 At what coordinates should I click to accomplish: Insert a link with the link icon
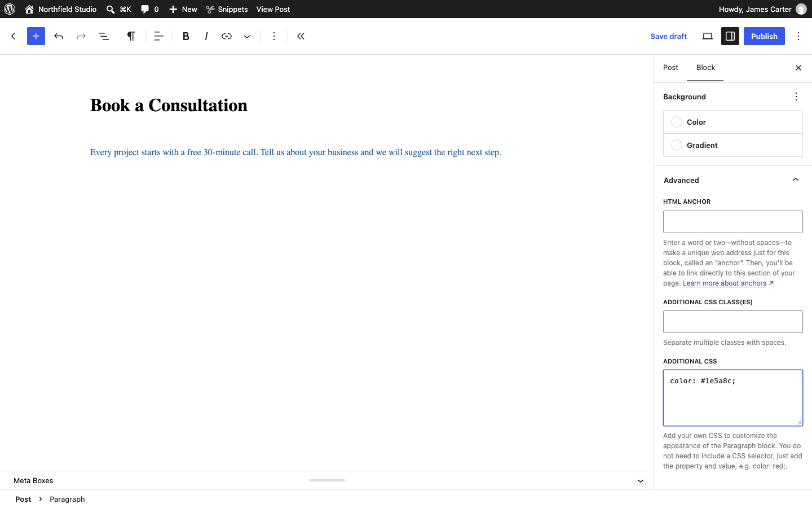(x=227, y=36)
